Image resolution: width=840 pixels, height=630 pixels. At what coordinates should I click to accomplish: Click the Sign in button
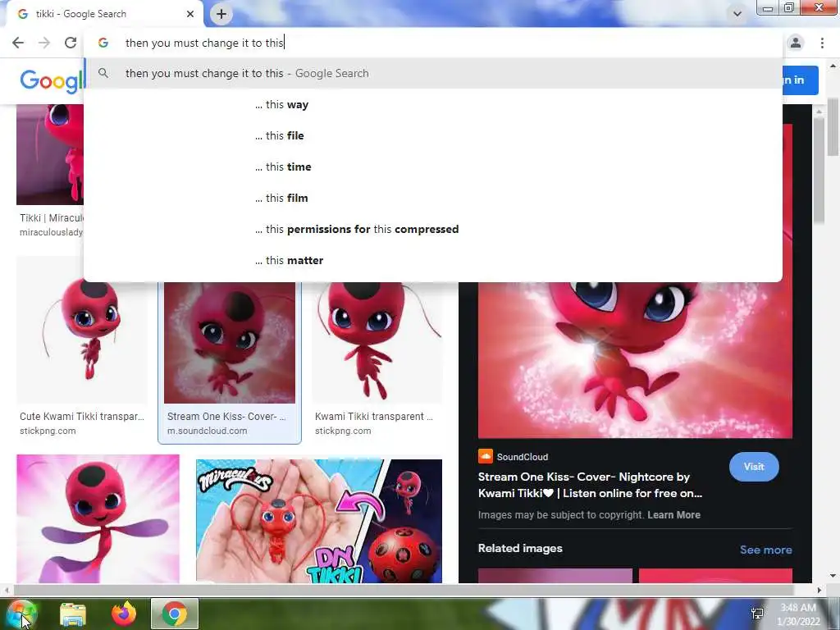(x=799, y=80)
